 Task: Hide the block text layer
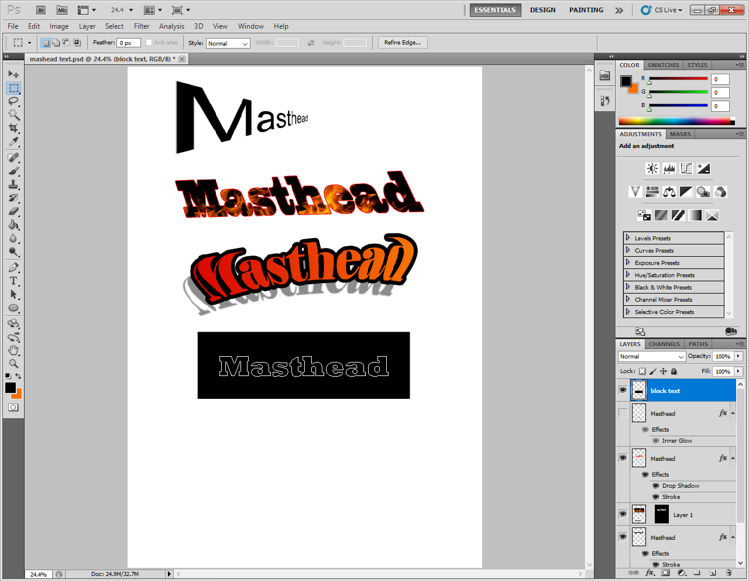623,390
